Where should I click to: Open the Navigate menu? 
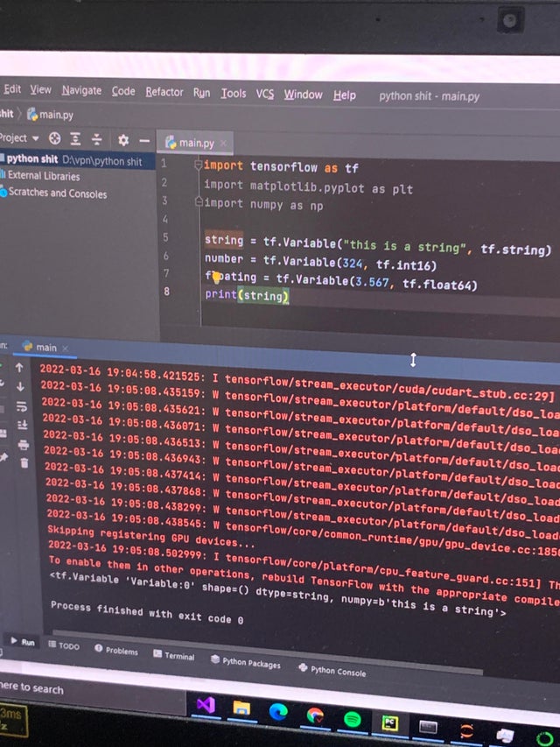[x=81, y=90]
